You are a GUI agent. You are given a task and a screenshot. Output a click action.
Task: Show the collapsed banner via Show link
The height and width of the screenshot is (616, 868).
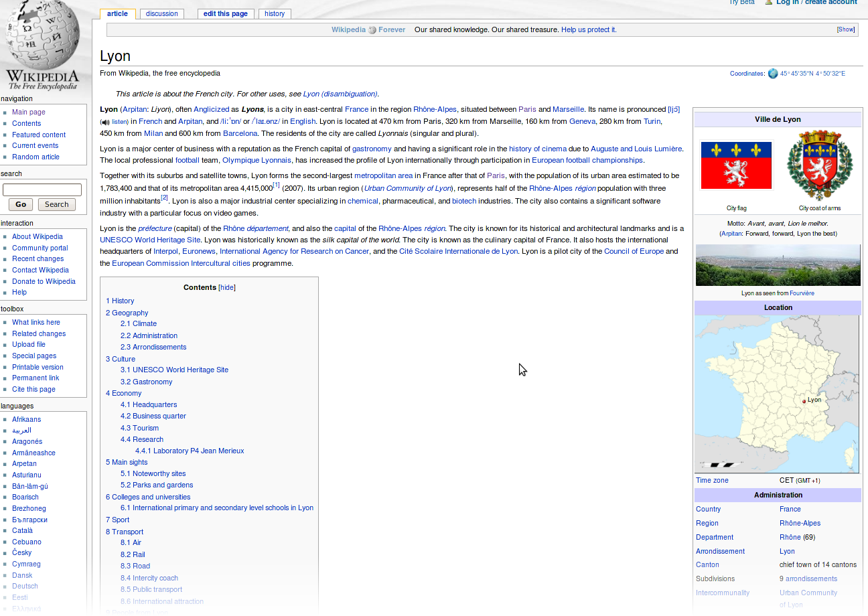[x=846, y=29]
